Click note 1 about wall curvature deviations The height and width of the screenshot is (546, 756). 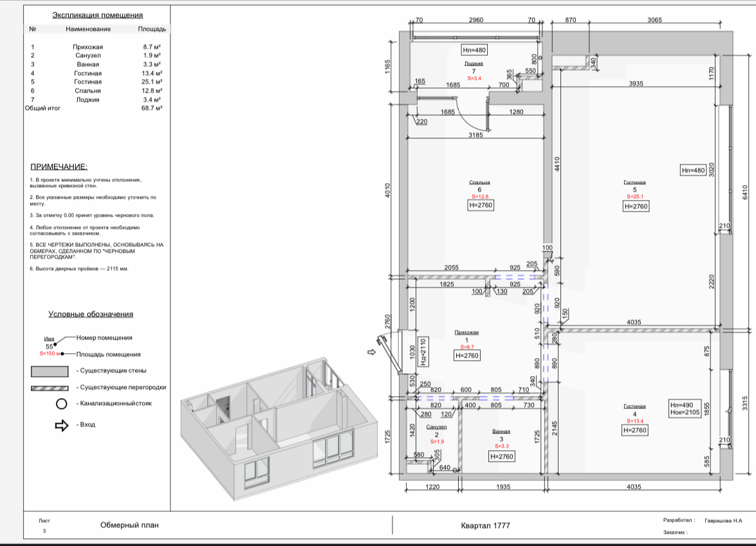(86, 183)
